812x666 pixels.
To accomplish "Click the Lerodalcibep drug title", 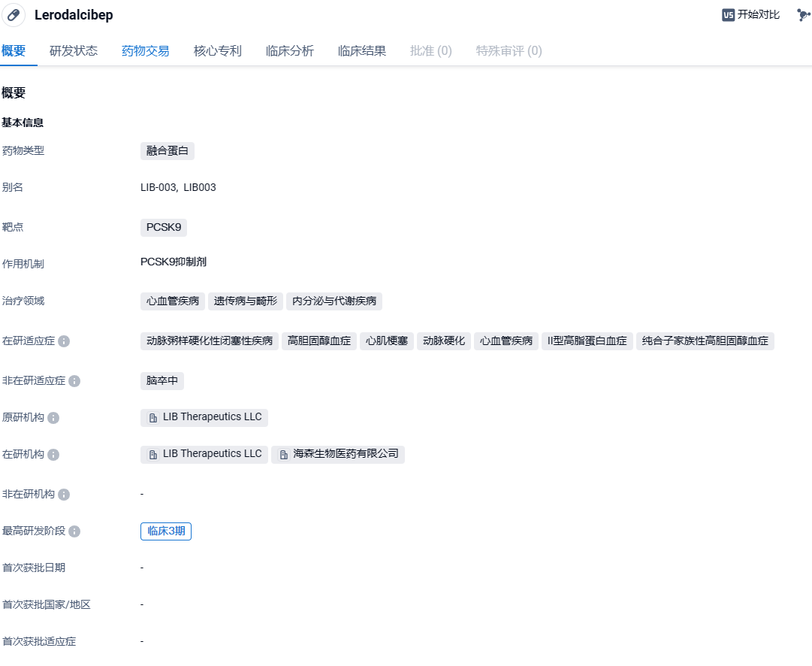I will tap(74, 15).
